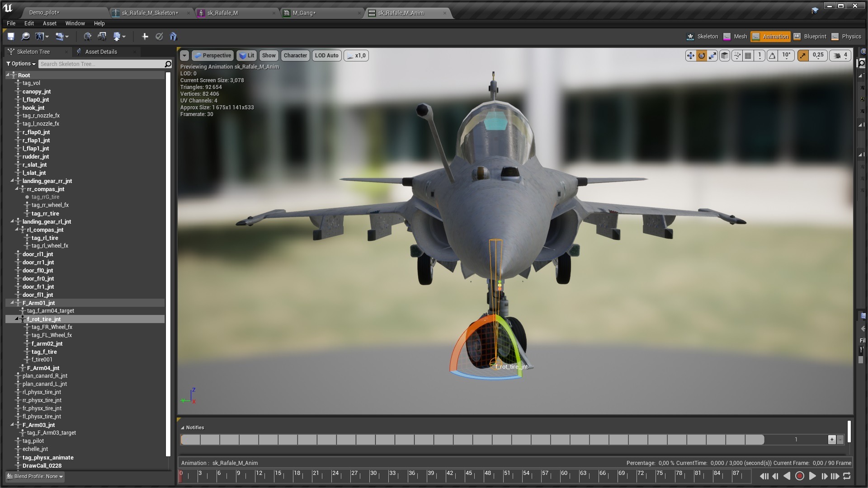Step back one frame
The image size is (868, 488).
(x=775, y=476)
